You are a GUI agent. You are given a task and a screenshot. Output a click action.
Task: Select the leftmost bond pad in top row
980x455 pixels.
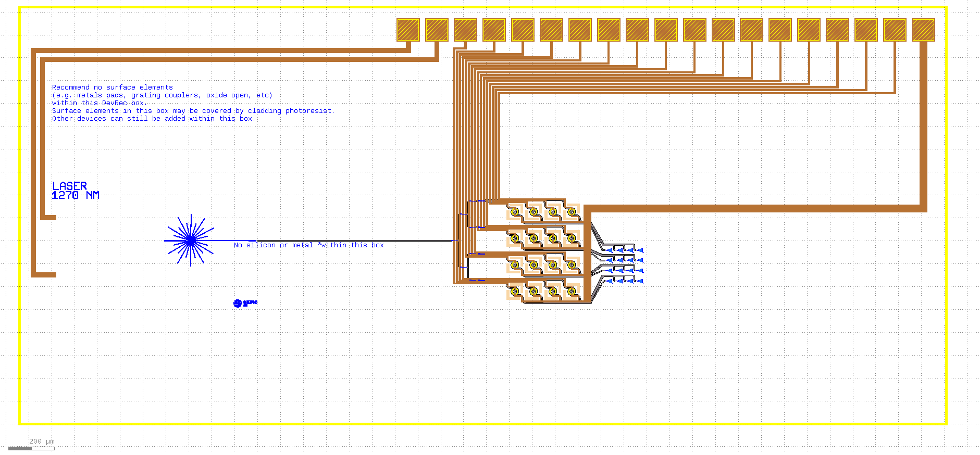[408, 30]
